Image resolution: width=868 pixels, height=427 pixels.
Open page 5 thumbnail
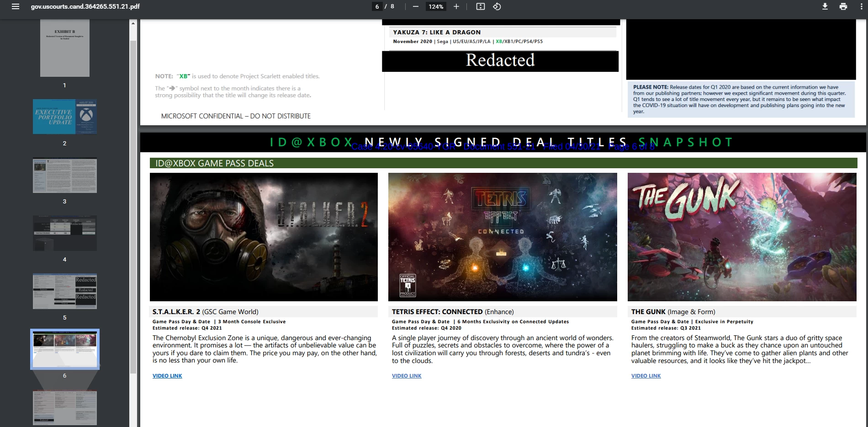64,291
